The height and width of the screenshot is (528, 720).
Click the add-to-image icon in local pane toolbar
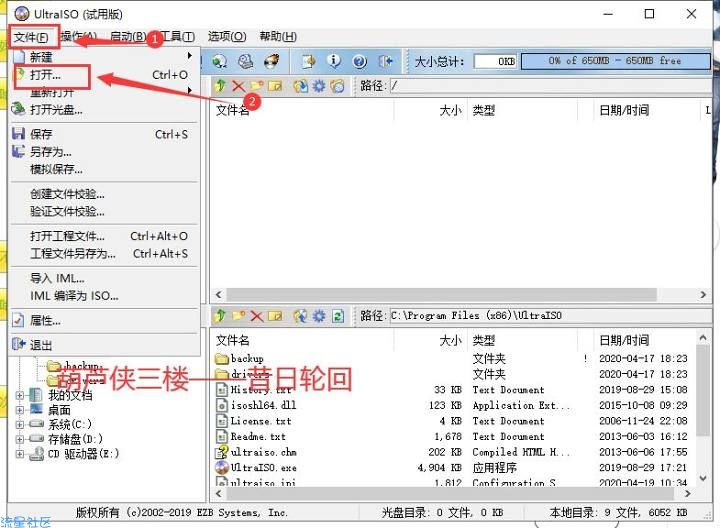point(301,316)
